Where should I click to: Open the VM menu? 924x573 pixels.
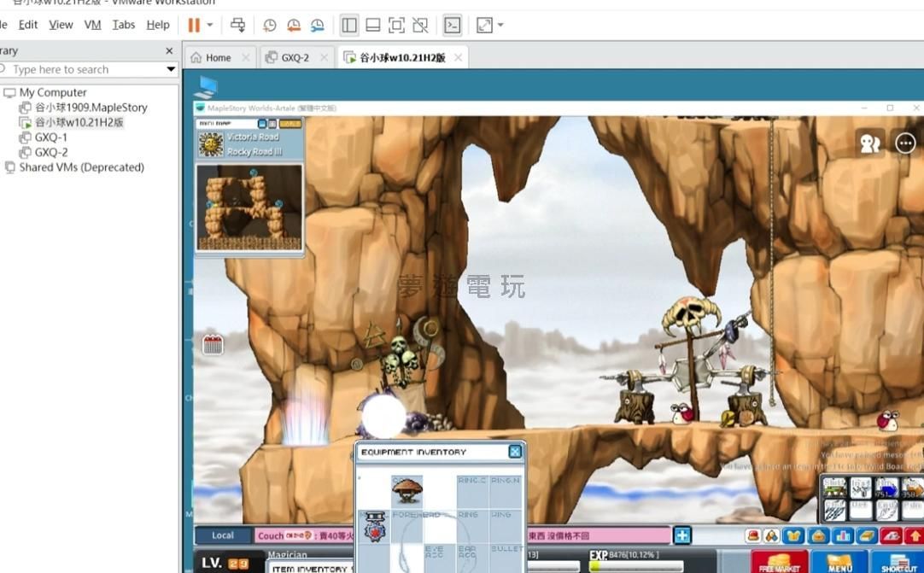click(x=92, y=25)
